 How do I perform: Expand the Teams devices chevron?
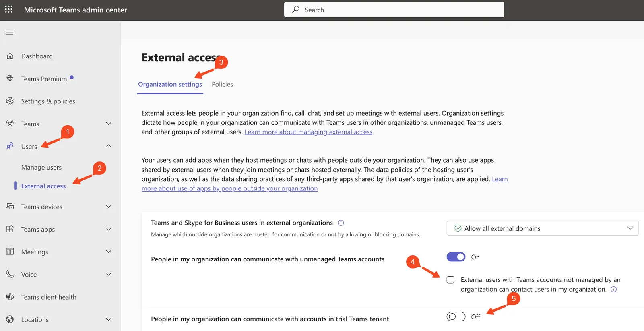(x=109, y=207)
